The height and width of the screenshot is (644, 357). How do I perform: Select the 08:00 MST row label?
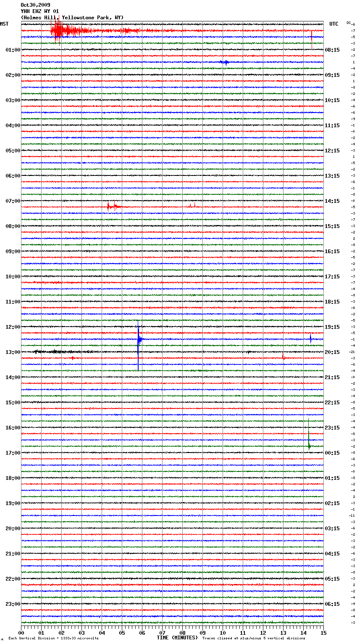tap(13, 226)
